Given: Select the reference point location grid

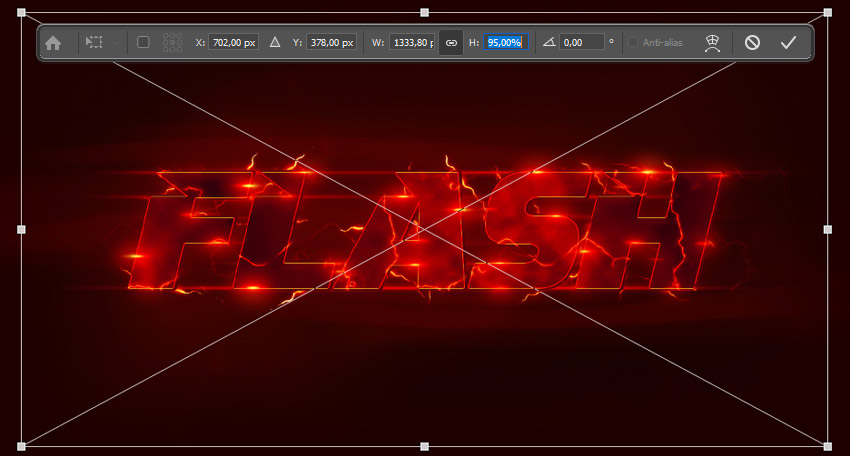Looking at the screenshot, I should (172, 42).
